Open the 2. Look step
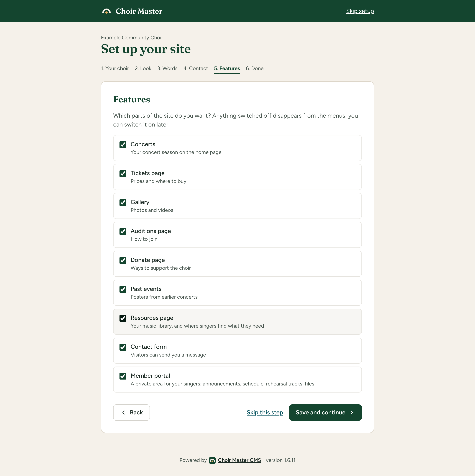475x476 pixels. (143, 68)
